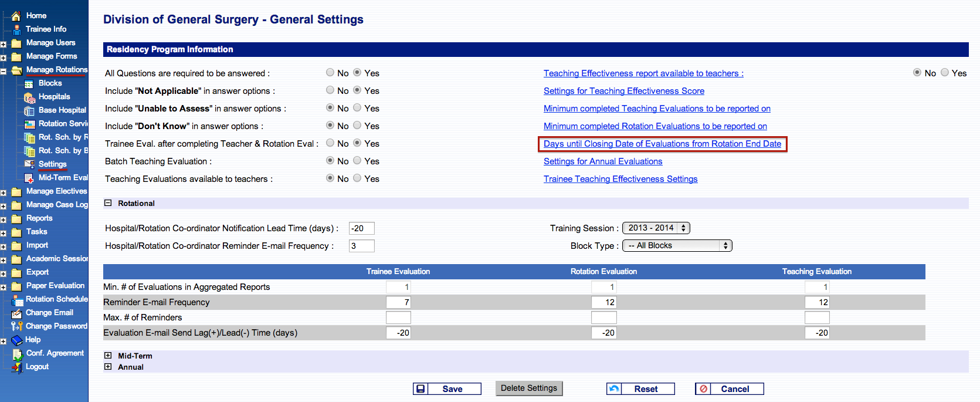Click the Change Password keys icon
This screenshot has height=402, width=980.
(16, 326)
